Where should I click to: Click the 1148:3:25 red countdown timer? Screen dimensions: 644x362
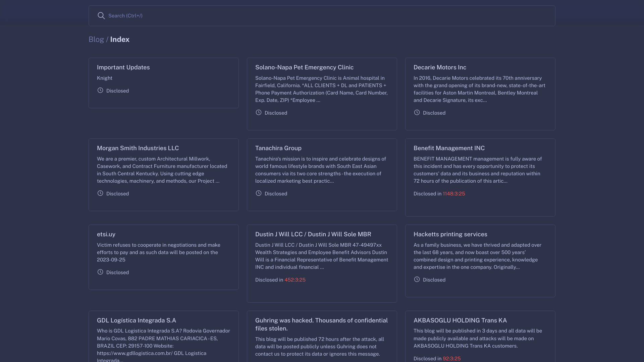pos(453,194)
